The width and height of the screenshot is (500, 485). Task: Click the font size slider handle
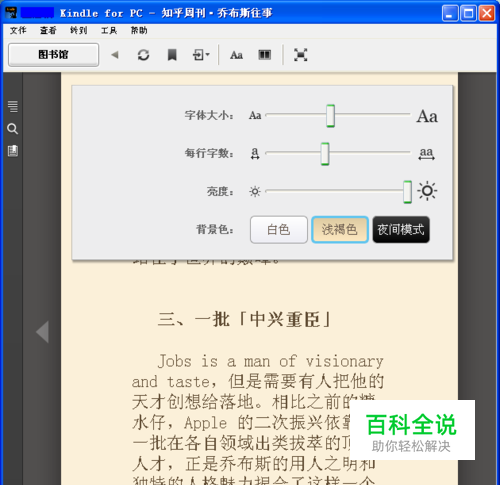tap(330, 116)
